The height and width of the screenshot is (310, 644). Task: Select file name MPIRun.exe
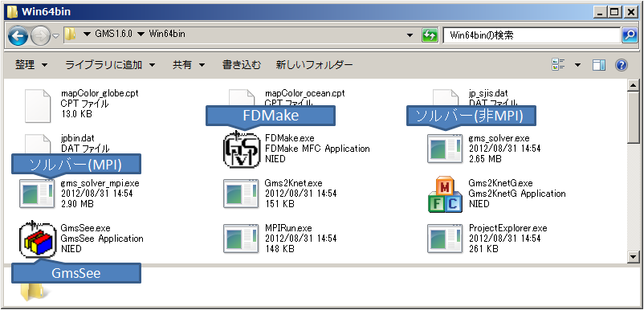(288, 228)
